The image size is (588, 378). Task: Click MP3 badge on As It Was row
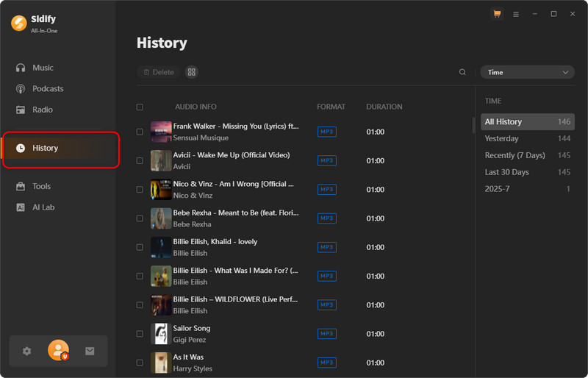pos(326,363)
